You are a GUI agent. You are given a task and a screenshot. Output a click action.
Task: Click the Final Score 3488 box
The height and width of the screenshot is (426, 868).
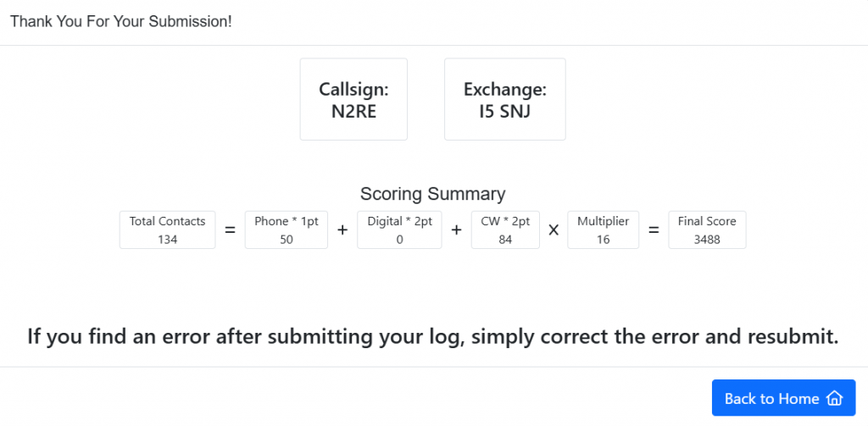(x=707, y=230)
